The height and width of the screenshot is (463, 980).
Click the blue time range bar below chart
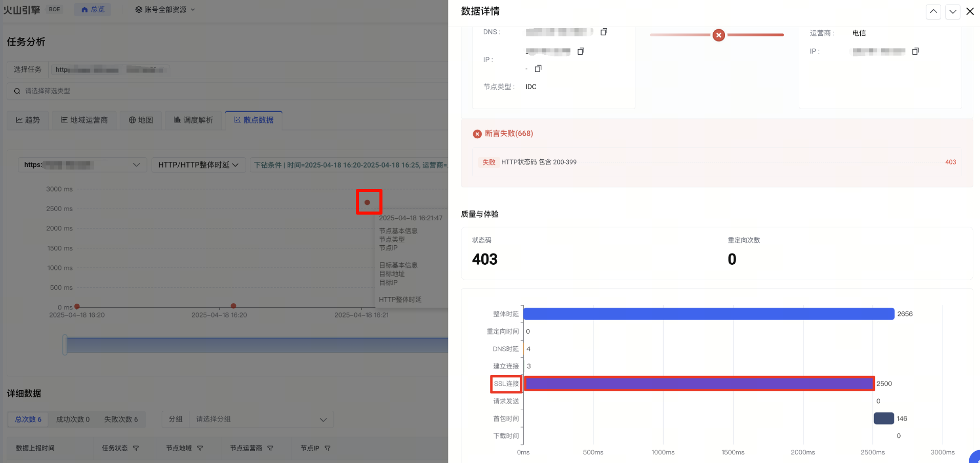[258, 345]
